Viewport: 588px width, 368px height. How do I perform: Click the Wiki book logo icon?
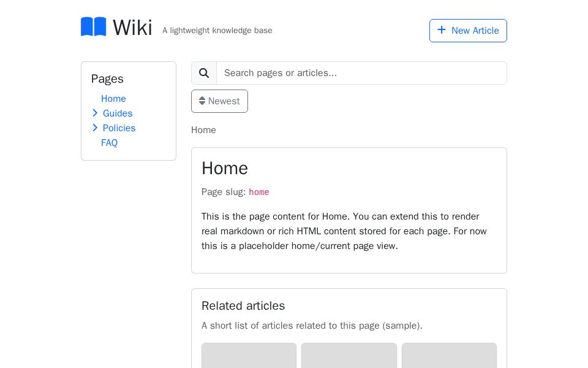[93, 26]
